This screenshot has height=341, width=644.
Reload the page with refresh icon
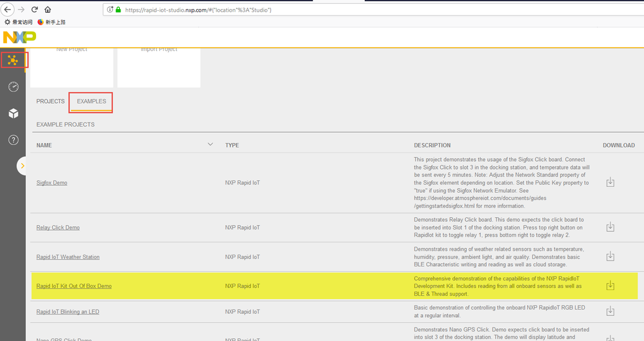pos(35,10)
